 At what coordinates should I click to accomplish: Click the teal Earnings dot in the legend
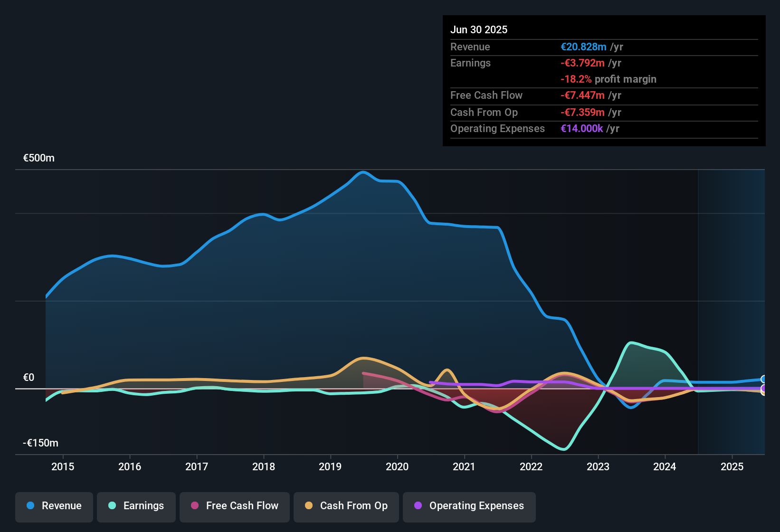[111, 506]
